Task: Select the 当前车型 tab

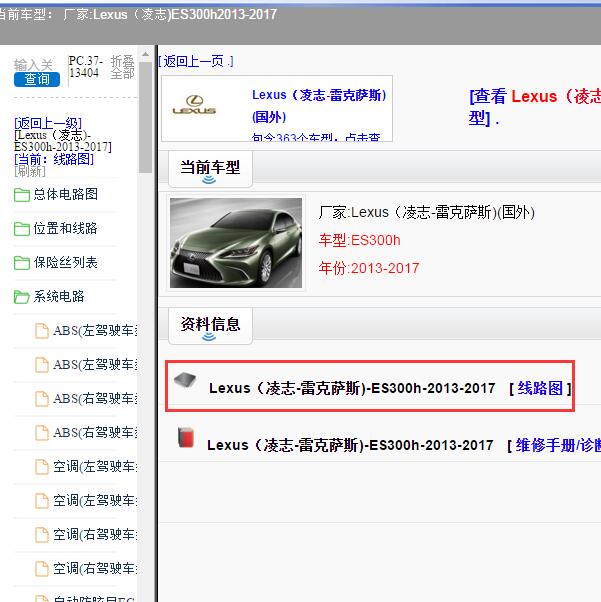Action: coord(210,169)
